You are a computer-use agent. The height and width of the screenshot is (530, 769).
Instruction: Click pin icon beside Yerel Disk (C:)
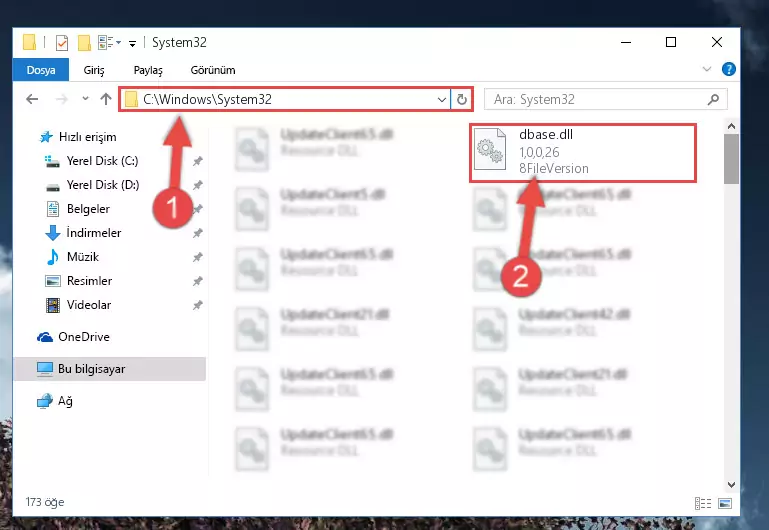pyautogui.click(x=198, y=161)
